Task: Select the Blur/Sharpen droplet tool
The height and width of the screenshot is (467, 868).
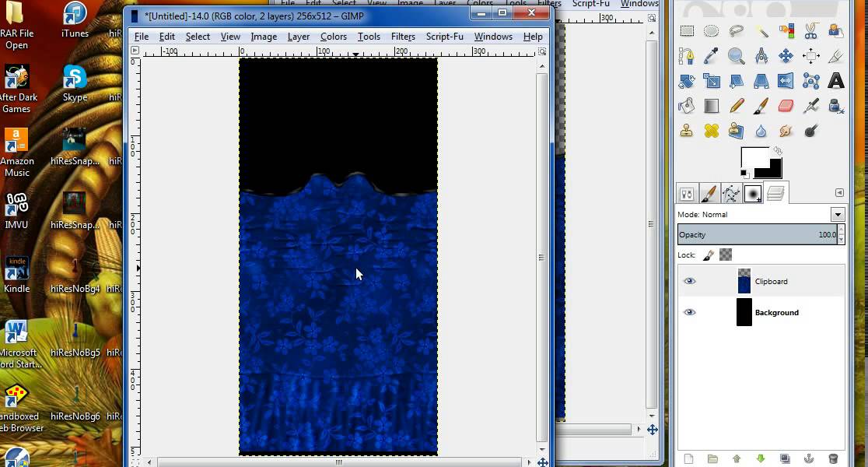Action: click(761, 131)
